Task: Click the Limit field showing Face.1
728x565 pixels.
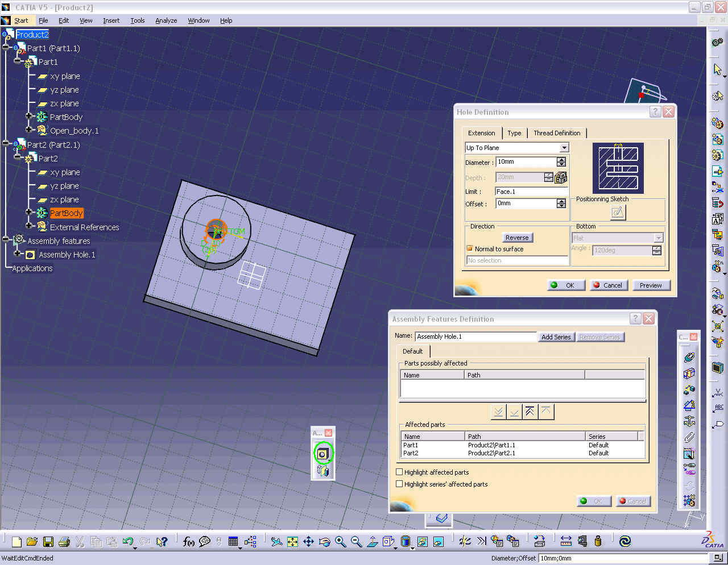Action: pos(532,192)
